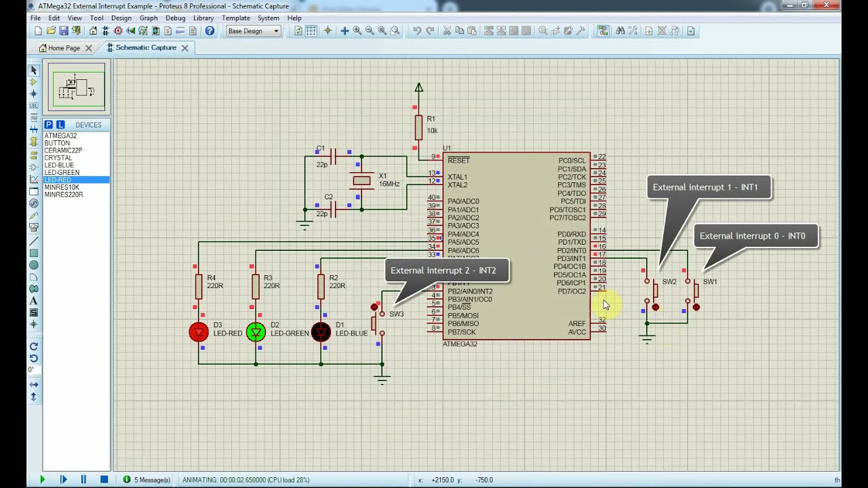Select the 2D Graphics Box tool

(x=34, y=253)
